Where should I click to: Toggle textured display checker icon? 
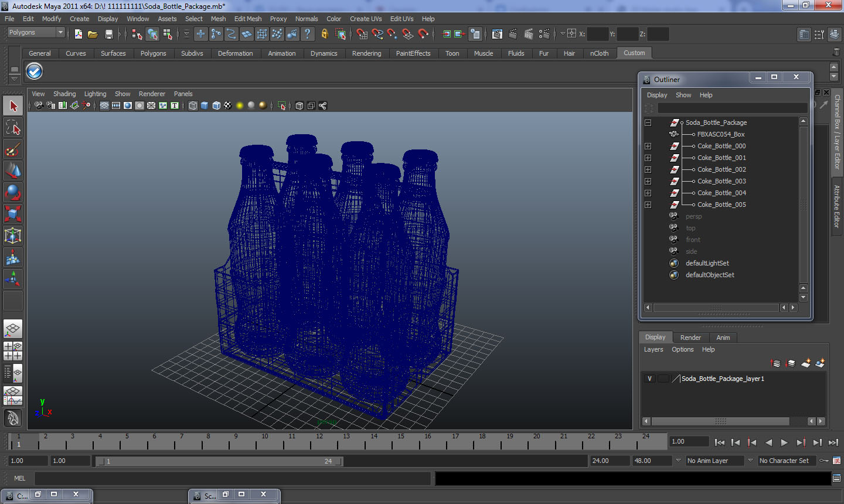click(x=228, y=105)
